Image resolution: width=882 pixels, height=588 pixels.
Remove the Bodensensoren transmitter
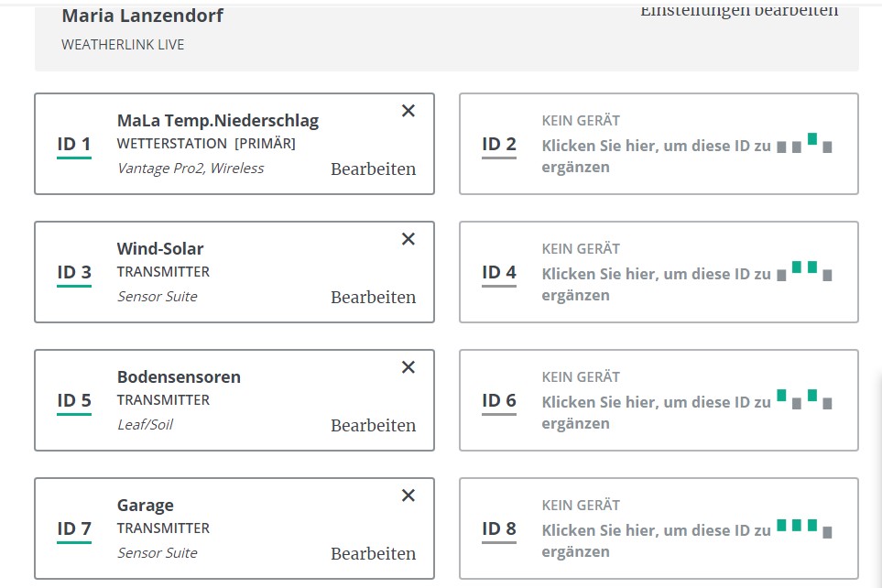408,366
